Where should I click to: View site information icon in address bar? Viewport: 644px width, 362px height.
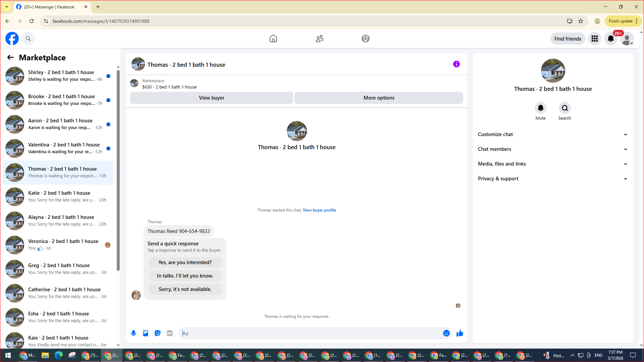[x=46, y=21]
